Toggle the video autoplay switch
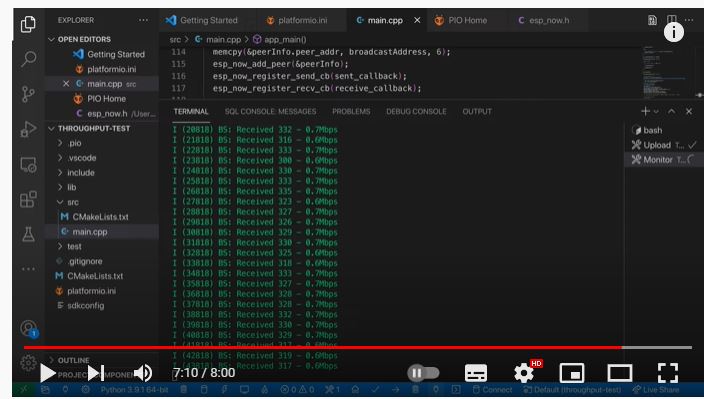This screenshot has height=399, width=704. pyautogui.click(x=423, y=373)
